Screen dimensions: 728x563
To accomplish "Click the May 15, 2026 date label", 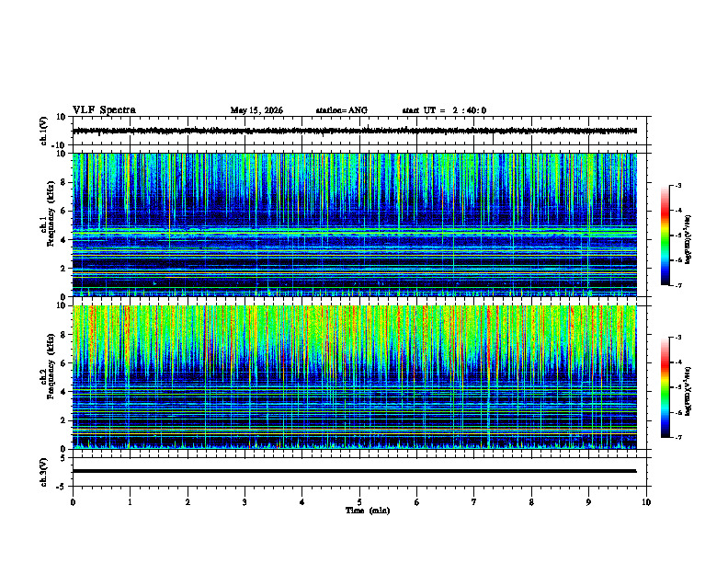I will click(x=256, y=110).
